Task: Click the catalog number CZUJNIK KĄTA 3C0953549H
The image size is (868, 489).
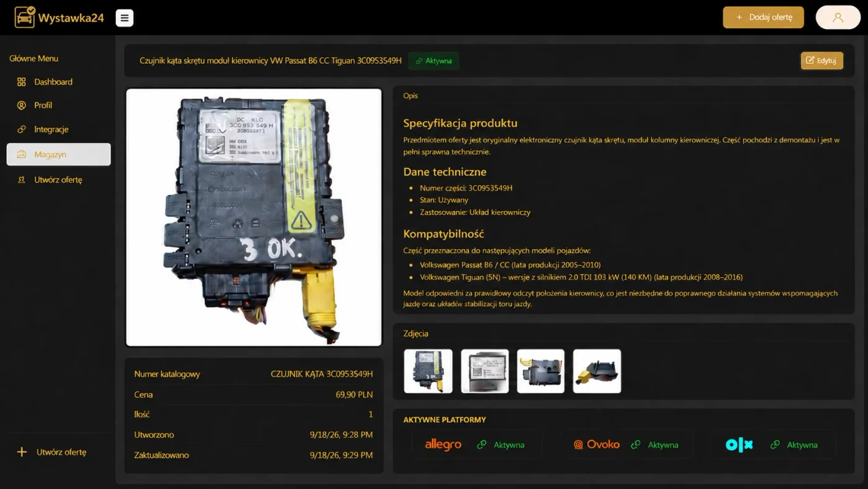Action: [x=322, y=374]
